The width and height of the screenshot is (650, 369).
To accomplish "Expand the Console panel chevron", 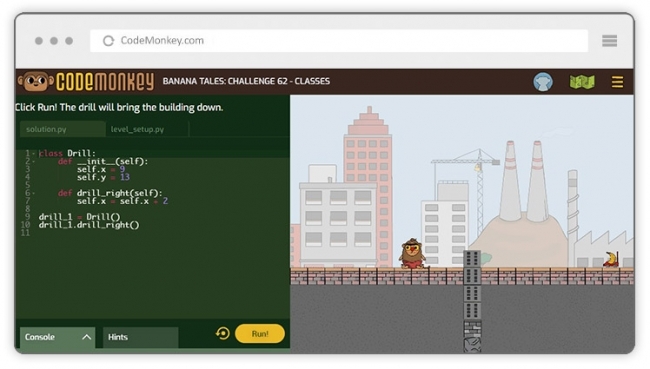I will click(x=86, y=337).
